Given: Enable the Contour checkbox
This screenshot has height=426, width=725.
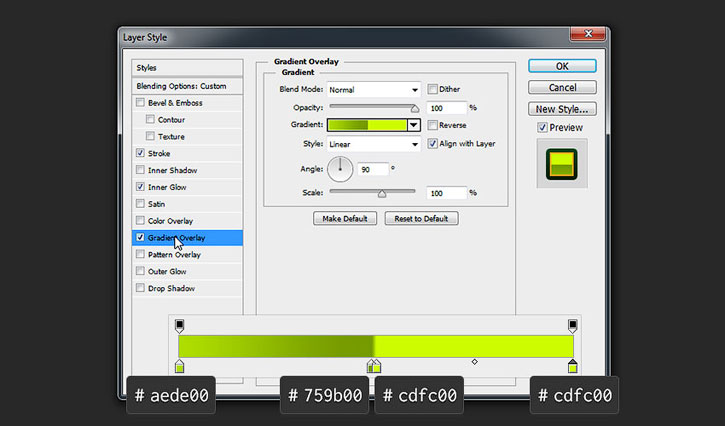Looking at the screenshot, I should tap(150, 119).
